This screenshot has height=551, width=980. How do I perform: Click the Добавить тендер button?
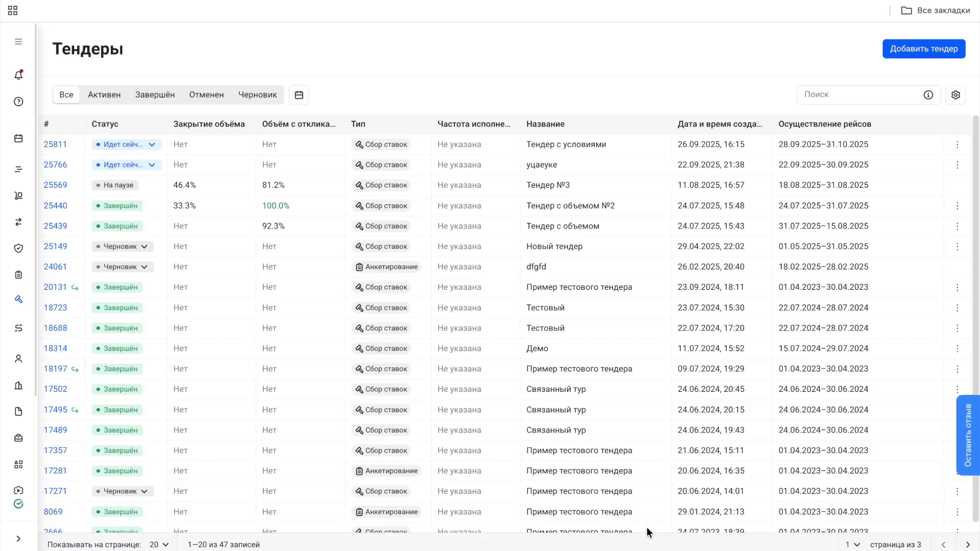pyautogui.click(x=923, y=49)
